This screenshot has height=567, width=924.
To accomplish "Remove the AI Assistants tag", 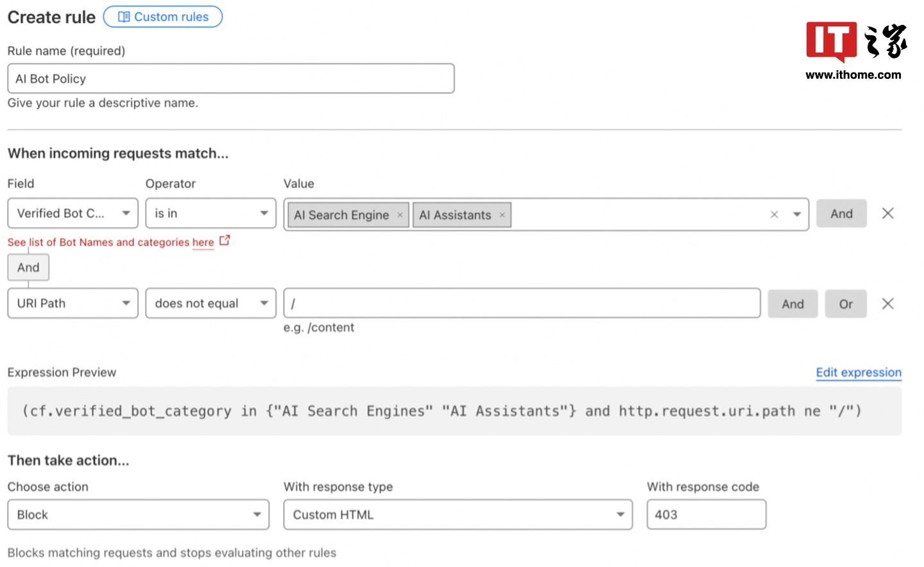I will coord(502,215).
